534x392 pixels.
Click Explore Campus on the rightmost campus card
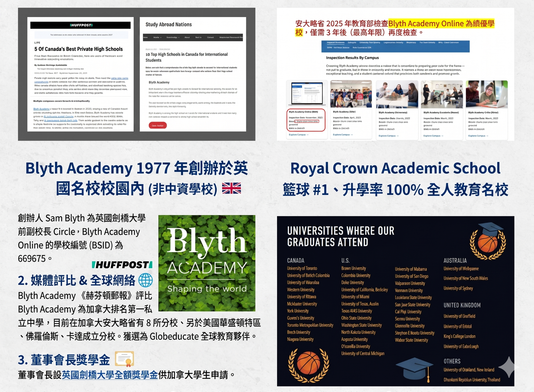pyautogui.click(x=478, y=136)
